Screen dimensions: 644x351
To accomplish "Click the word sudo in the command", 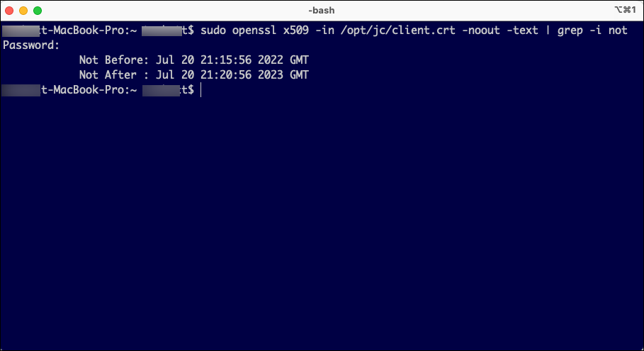I will point(214,30).
